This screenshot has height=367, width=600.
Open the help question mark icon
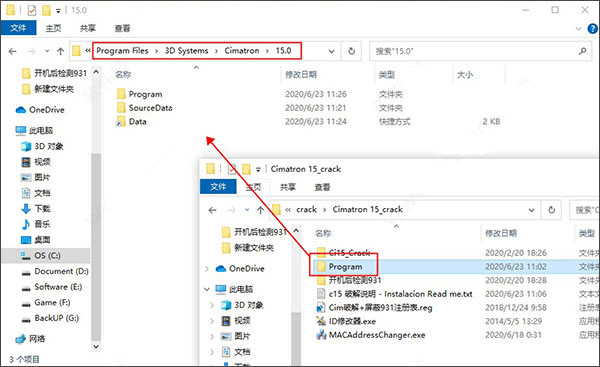tap(592, 28)
